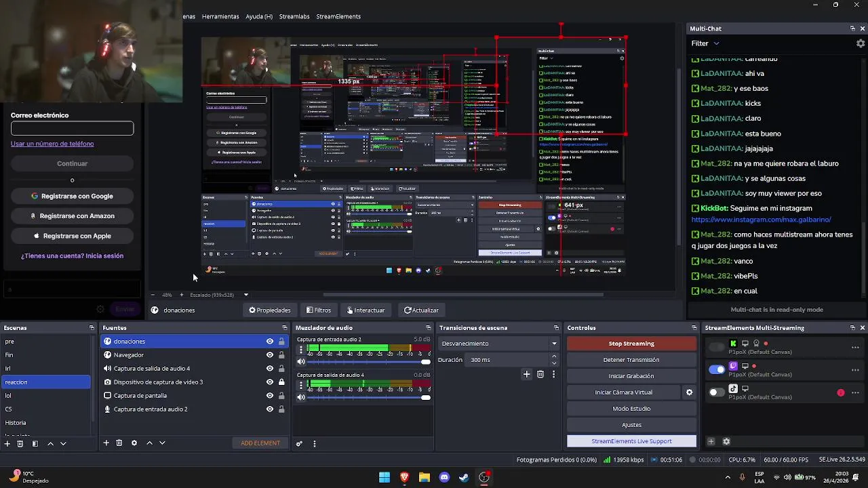
Task: Open more options for Kick output row
Action: pyautogui.click(x=855, y=347)
